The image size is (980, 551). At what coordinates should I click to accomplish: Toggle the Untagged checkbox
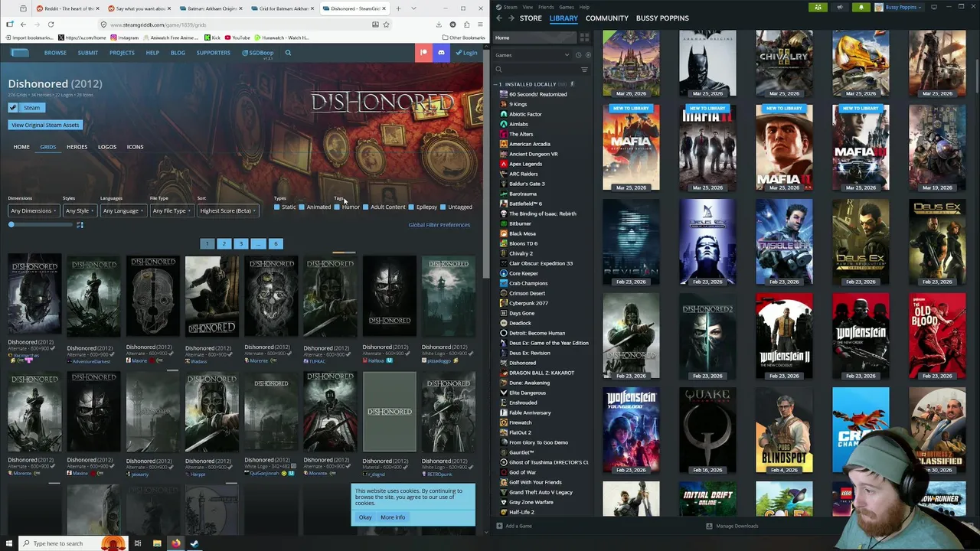click(x=443, y=207)
